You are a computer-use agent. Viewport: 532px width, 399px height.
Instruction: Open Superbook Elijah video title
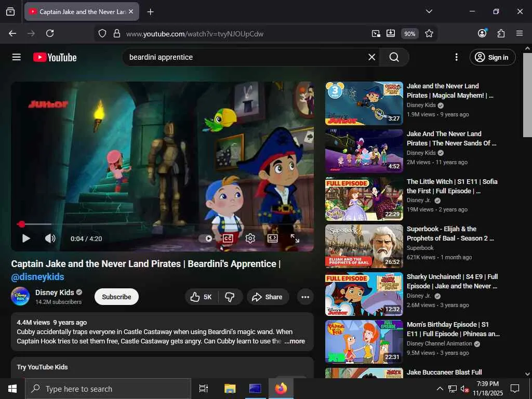click(x=450, y=233)
